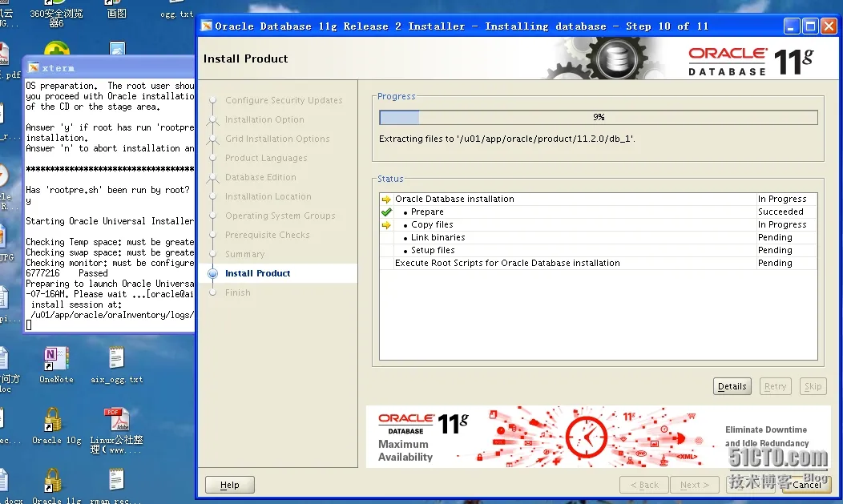Viewport: 843px width, 504px height.
Task: Select Link binaries status row
Action: pyautogui.click(x=599, y=237)
